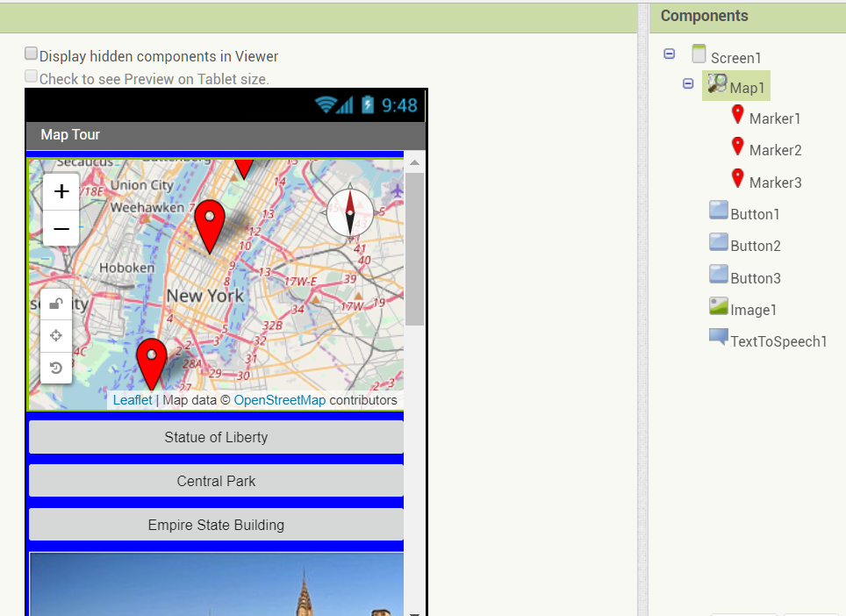
Task: Select Button3 in the Components tree
Action: tap(756, 278)
